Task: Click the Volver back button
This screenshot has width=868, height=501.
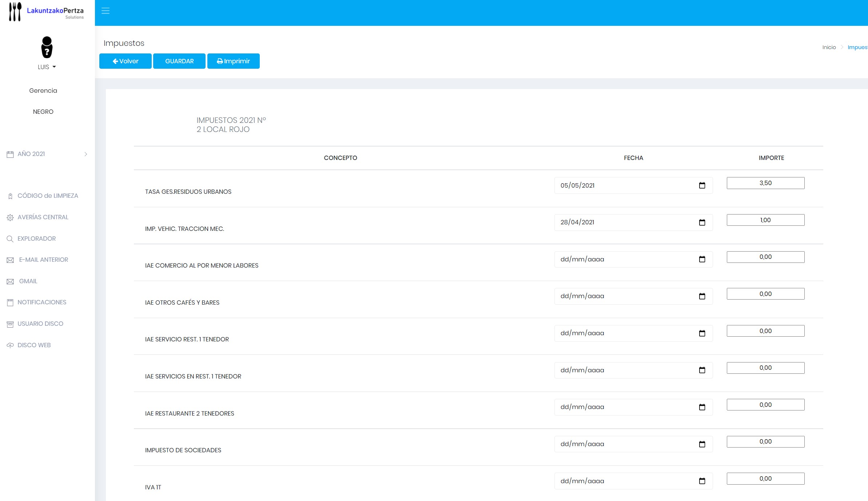Action: tap(126, 61)
